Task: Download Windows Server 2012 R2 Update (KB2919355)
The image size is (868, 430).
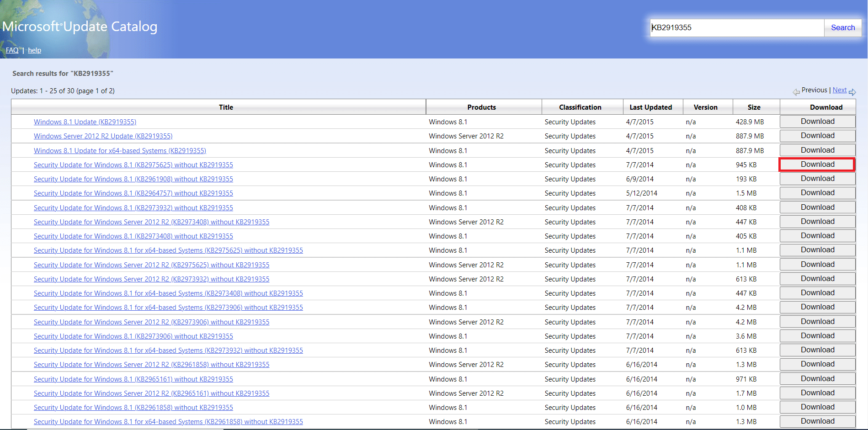Action: (817, 136)
